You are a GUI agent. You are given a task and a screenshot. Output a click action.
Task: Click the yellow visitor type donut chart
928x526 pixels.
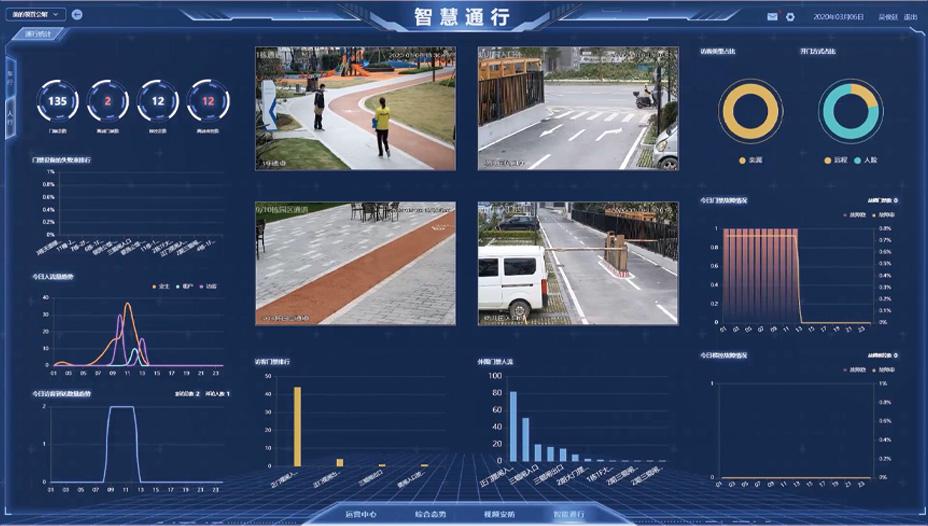(750, 110)
